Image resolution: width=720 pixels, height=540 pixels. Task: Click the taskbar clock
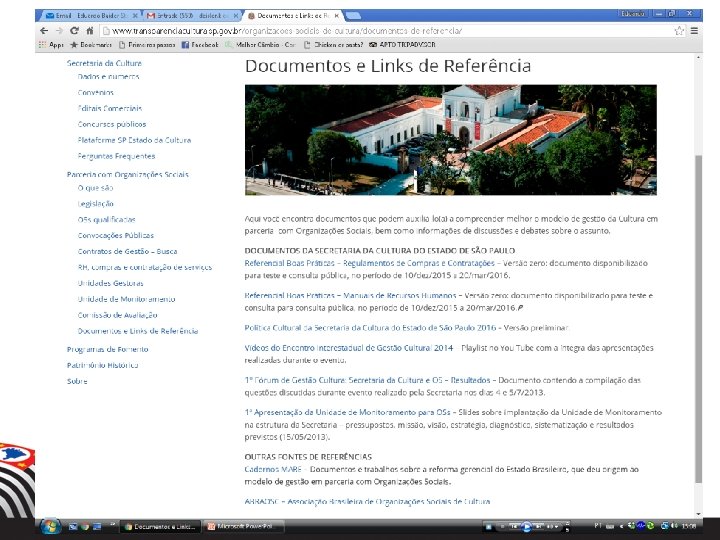pyautogui.click(x=688, y=526)
